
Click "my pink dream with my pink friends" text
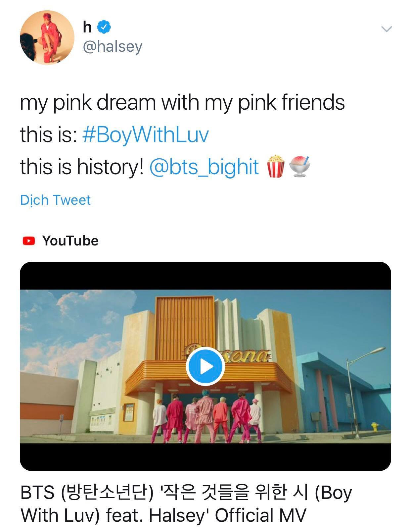pos(182,102)
